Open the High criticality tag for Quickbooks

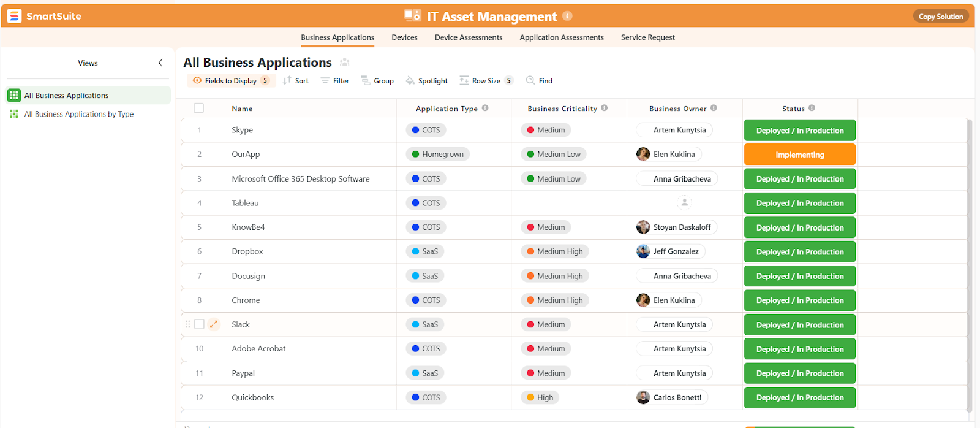pyautogui.click(x=540, y=397)
